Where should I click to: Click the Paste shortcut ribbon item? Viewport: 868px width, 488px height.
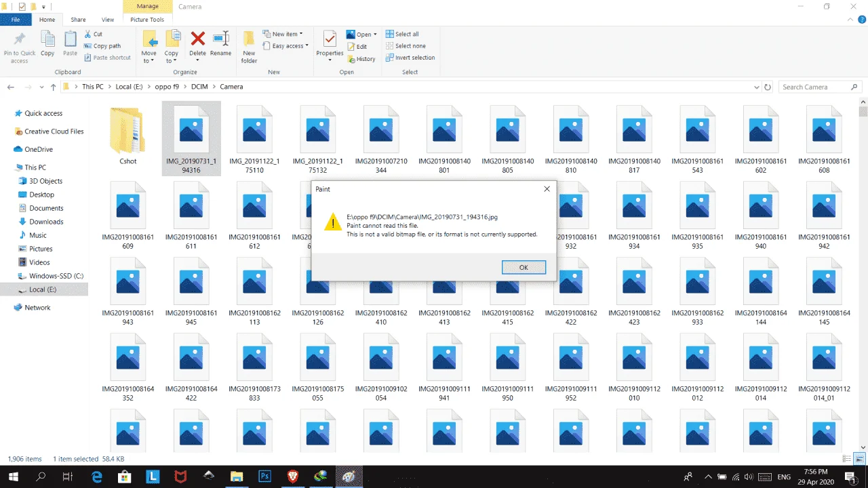(x=107, y=58)
